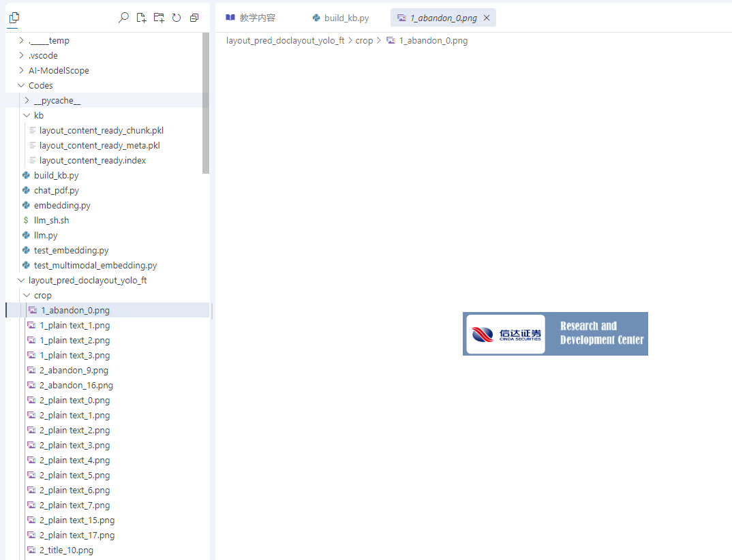Open 2_plain text_1.png image
Screen dimensions: 732x560
click(108, 416)
